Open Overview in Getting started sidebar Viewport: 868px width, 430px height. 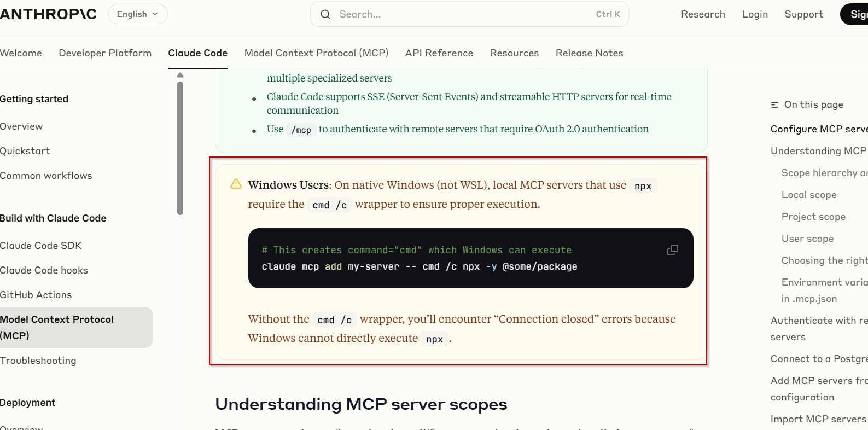coord(21,126)
